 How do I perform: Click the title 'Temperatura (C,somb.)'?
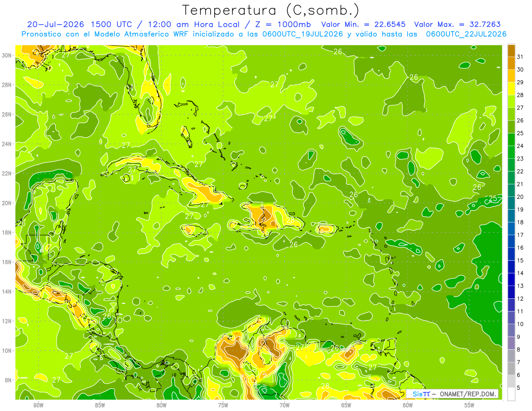tap(271, 10)
